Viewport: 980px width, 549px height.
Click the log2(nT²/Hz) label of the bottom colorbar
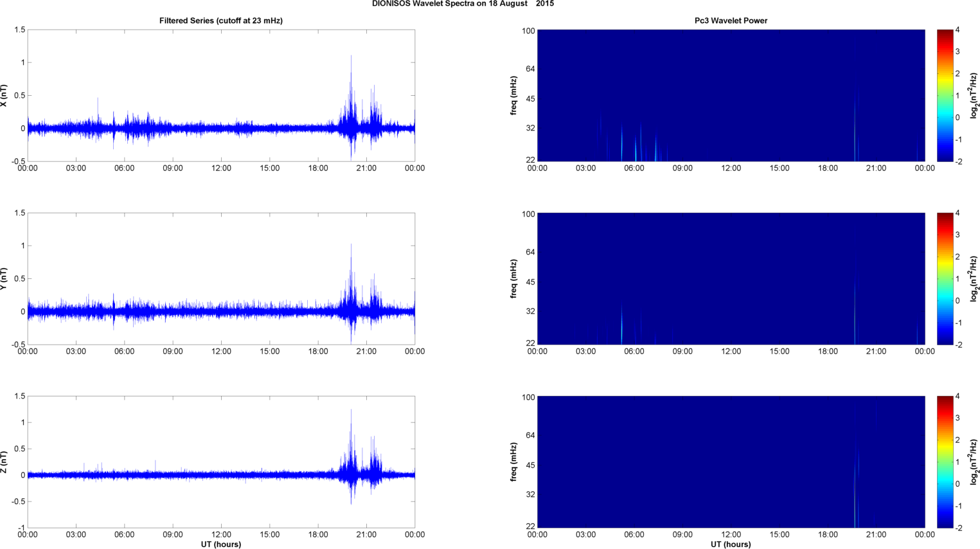coord(974,462)
